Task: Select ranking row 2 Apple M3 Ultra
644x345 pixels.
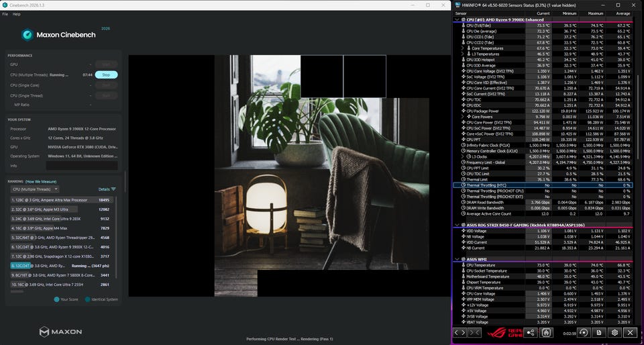Action: pos(62,209)
